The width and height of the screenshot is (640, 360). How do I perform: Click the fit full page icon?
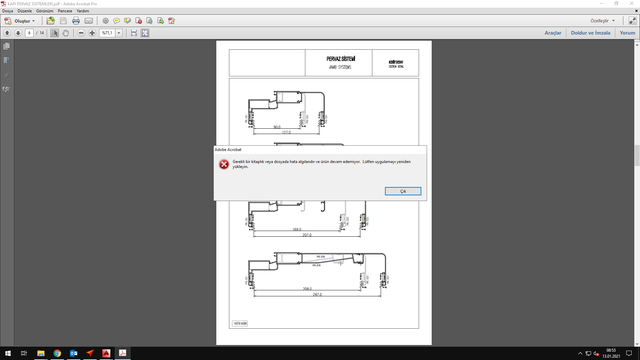[145, 33]
